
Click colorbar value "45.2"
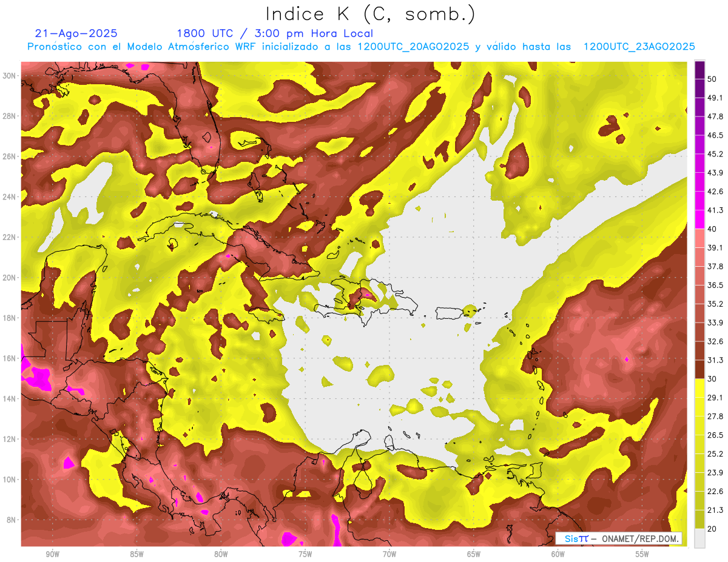click(x=715, y=154)
